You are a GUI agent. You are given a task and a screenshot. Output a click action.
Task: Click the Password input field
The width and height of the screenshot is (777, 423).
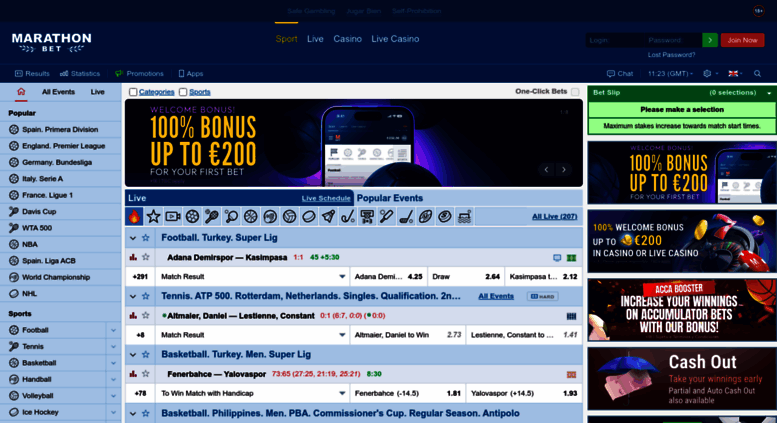click(x=673, y=40)
